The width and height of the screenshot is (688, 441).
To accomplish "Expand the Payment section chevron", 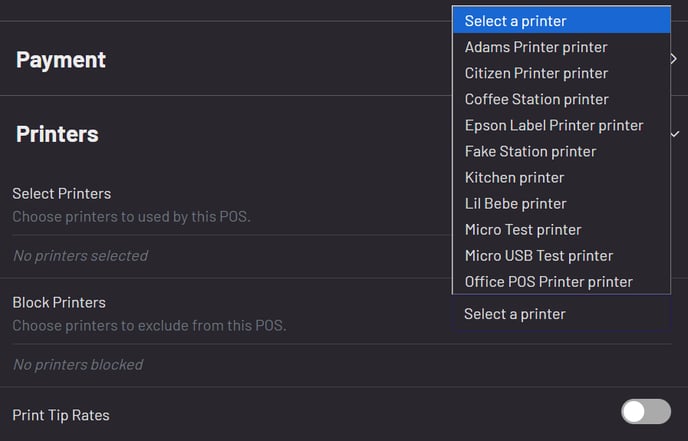I will 674,59.
